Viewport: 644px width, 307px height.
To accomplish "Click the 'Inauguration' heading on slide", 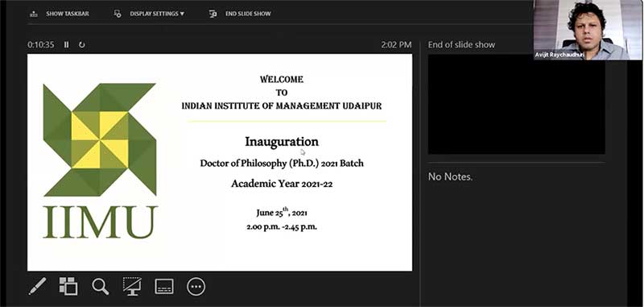I will coord(282,142).
